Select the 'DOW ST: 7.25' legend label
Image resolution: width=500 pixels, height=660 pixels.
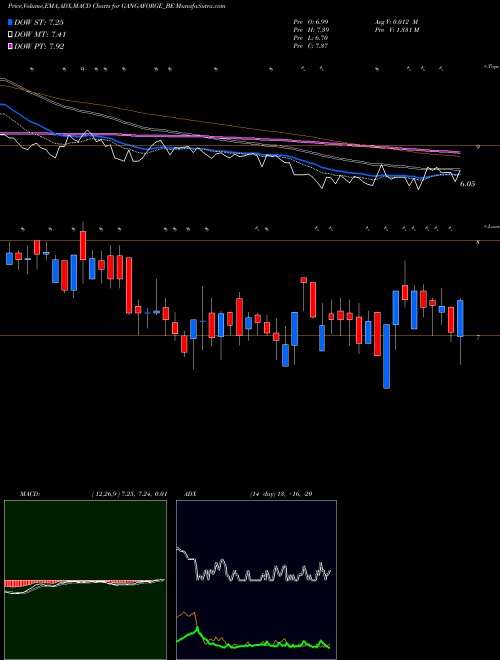coord(39,23)
